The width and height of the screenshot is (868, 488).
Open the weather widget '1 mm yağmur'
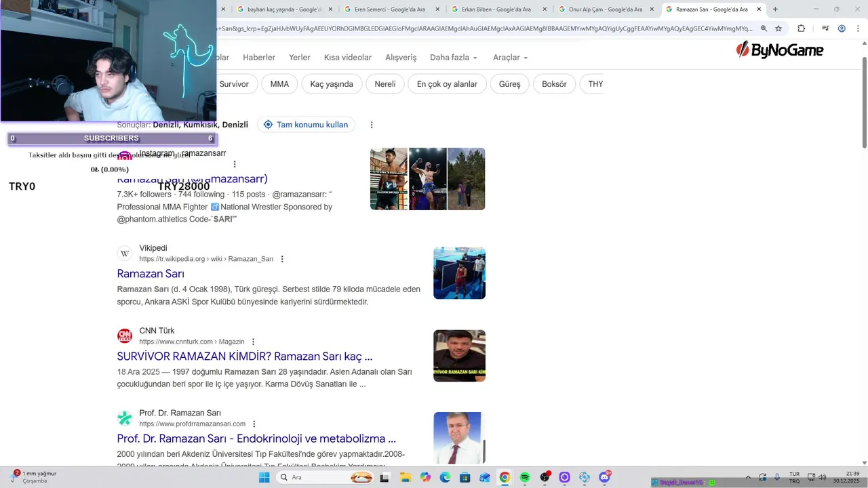coord(34,477)
